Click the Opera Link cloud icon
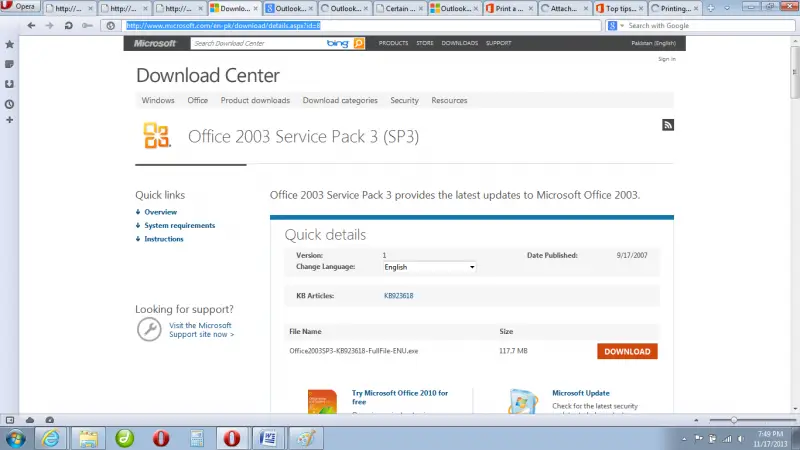 coord(30,420)
